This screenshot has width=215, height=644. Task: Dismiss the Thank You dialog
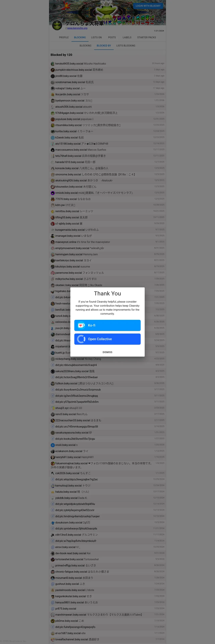pyautogui.click(x=107, y=352)
